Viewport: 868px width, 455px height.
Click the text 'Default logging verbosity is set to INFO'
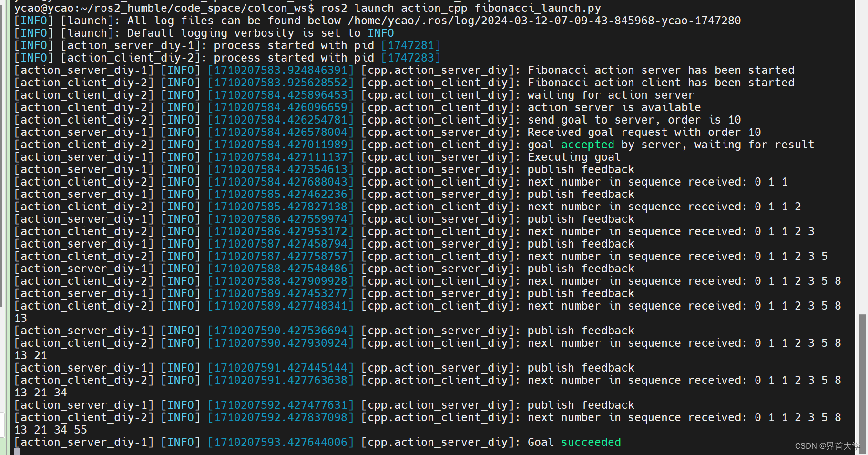(x=260, y=33)
